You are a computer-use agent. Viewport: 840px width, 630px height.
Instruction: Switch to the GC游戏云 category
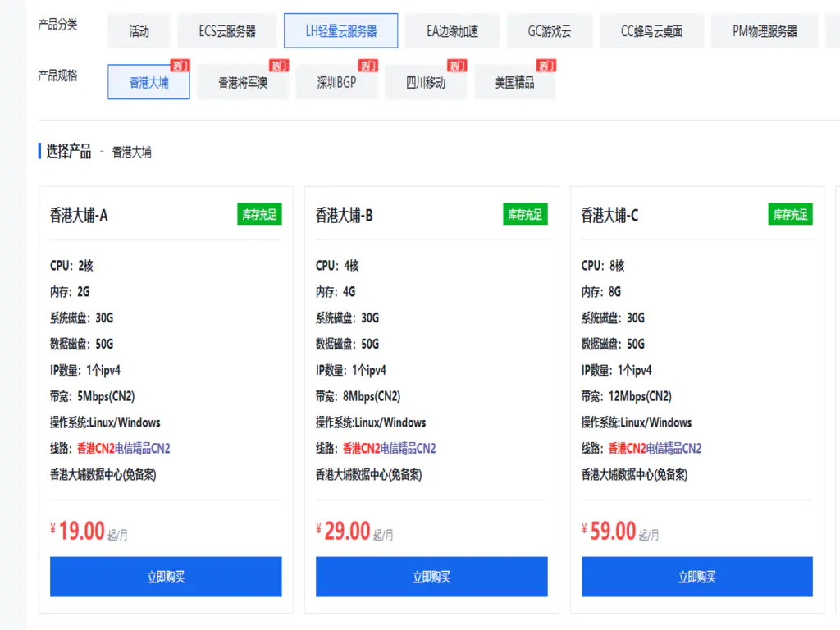(550, 30)
